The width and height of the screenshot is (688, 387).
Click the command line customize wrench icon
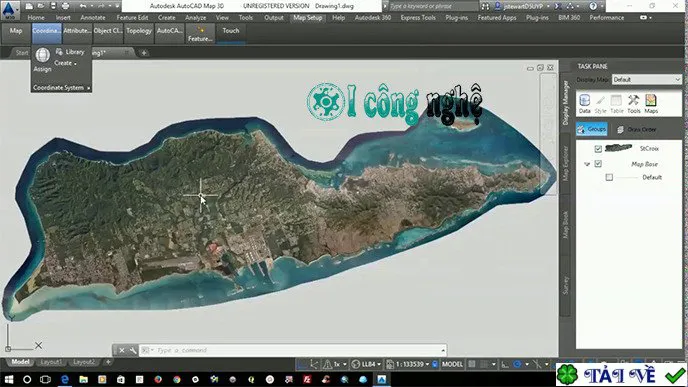[133, 350]
